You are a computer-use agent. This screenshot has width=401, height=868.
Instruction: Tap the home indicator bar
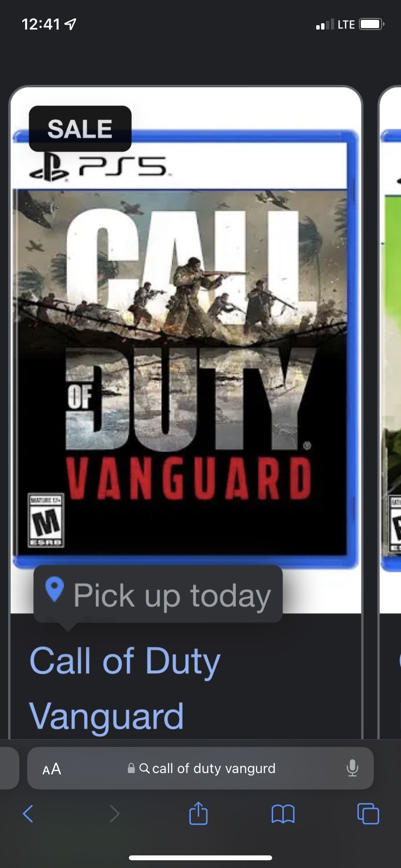click(200, 858)
